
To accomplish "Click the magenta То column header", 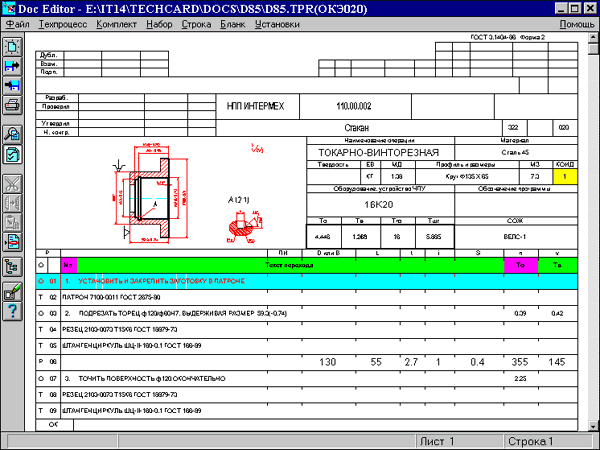I will [521, 265].
